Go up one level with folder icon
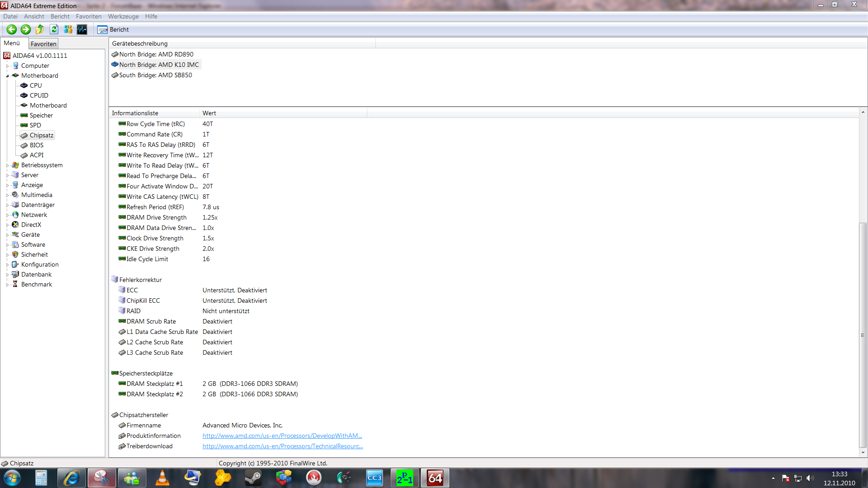The width and height of the screenshot is (868, 488). (40, 29)
